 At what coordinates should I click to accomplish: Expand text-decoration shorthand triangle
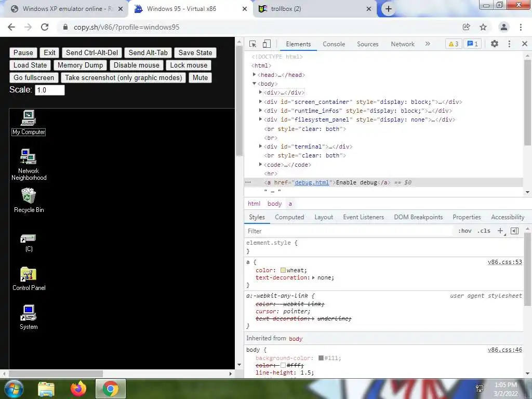pyautogui.click(x=313, y=277)
